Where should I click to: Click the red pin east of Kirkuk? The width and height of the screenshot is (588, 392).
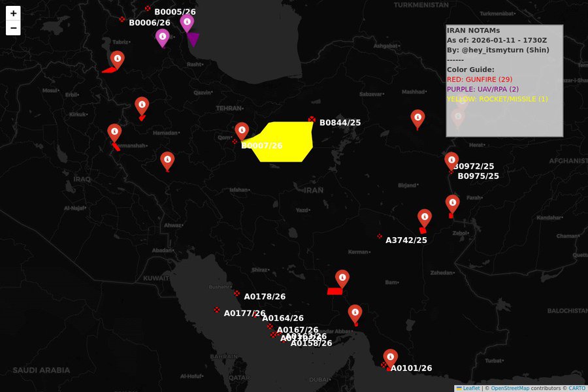[x=142, y=106]
